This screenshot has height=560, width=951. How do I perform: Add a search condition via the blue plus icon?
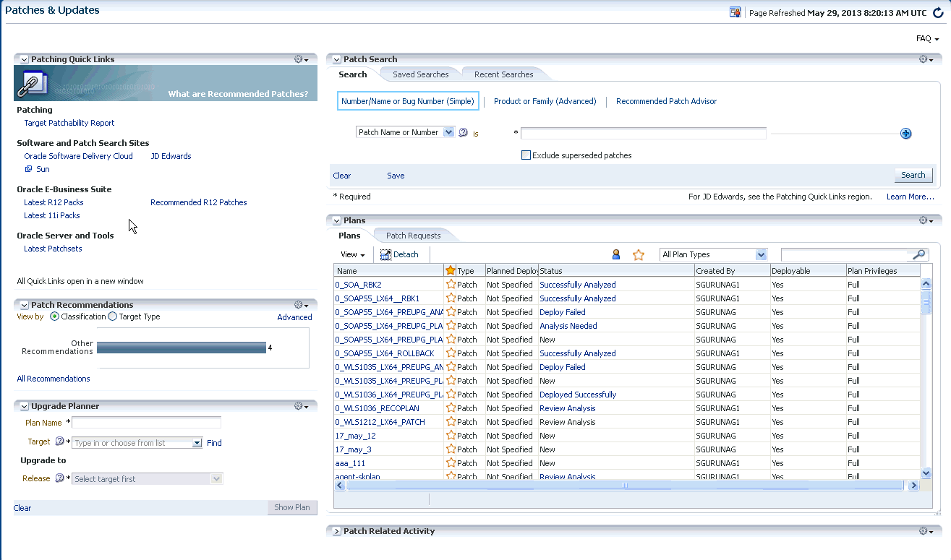pos(905,133)
